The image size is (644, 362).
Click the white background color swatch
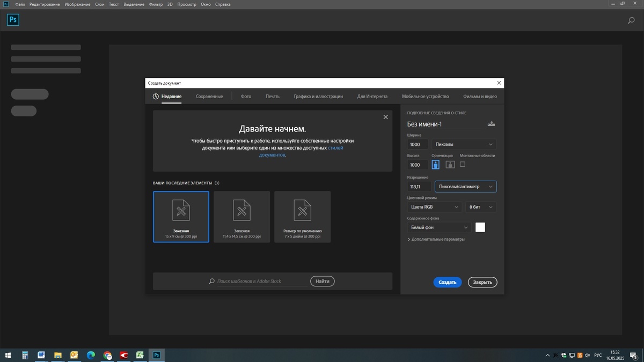[480, 227]
